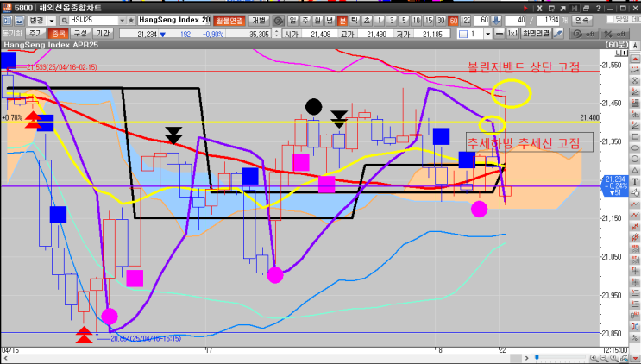Click the HSIJ25 symbol input field
This screenshot has width=641, height=364.
[x=94, y=21]
